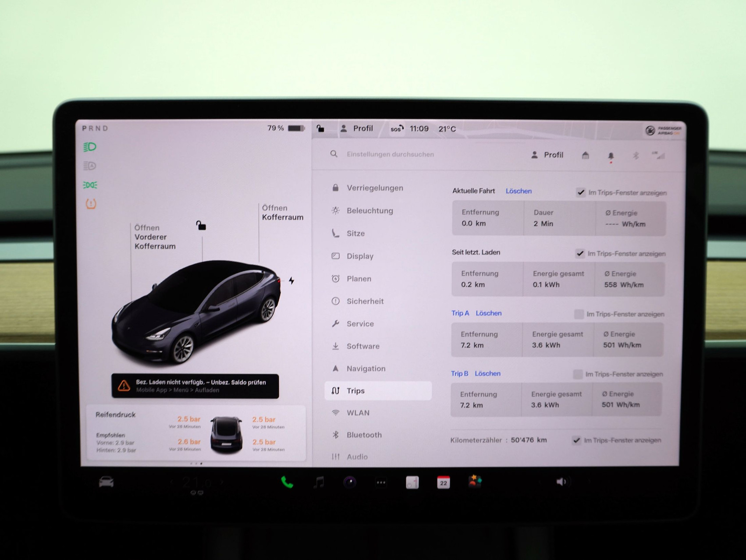Image resolution: width=746 pixels, height=560 pixels.
Task: Check Trip A Im Trips-Fenster anzeigen
Action: (x=579, y=314)
